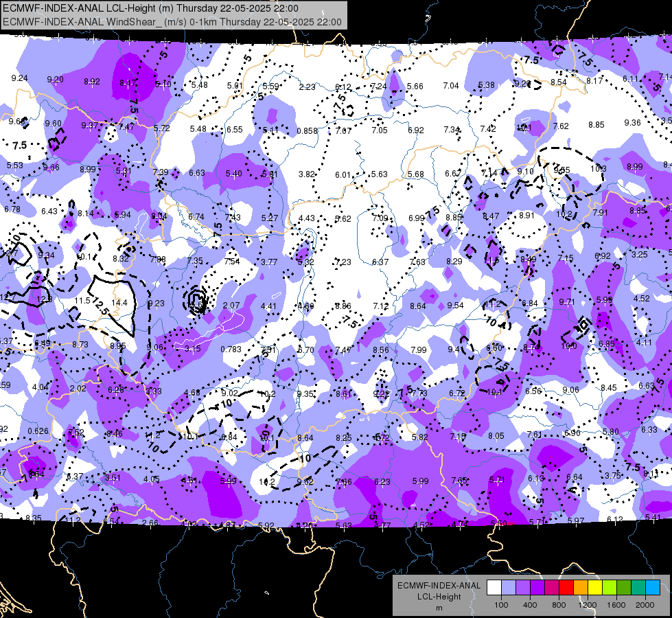Pick the orange legend color swatch
The width and height of the screenshot is (672, 618).
pos(580,588)
